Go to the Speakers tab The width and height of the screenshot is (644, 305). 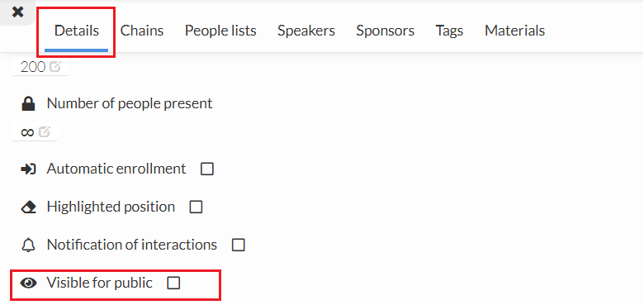pyautogui.click(x=306, y=31)
